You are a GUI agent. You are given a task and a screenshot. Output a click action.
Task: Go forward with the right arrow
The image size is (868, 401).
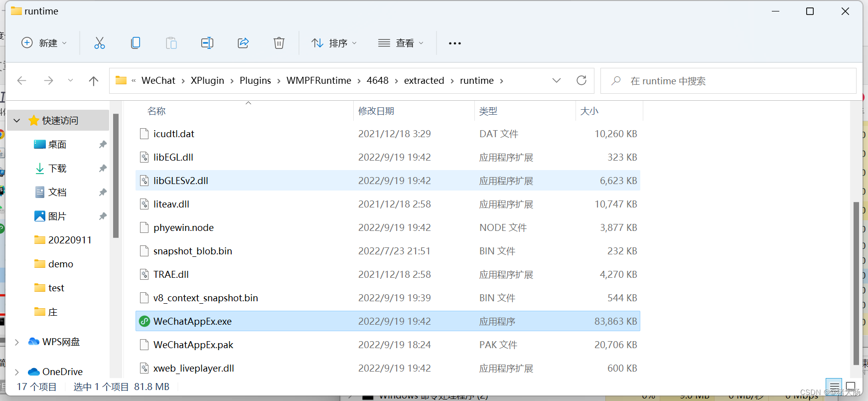coord(48,80)
